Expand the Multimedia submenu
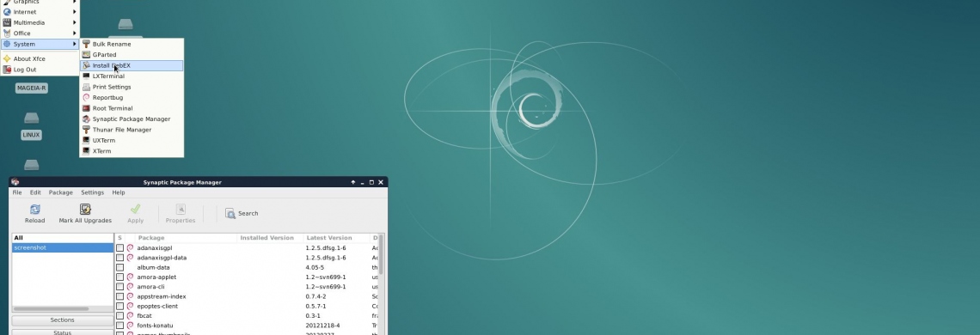 40,22
